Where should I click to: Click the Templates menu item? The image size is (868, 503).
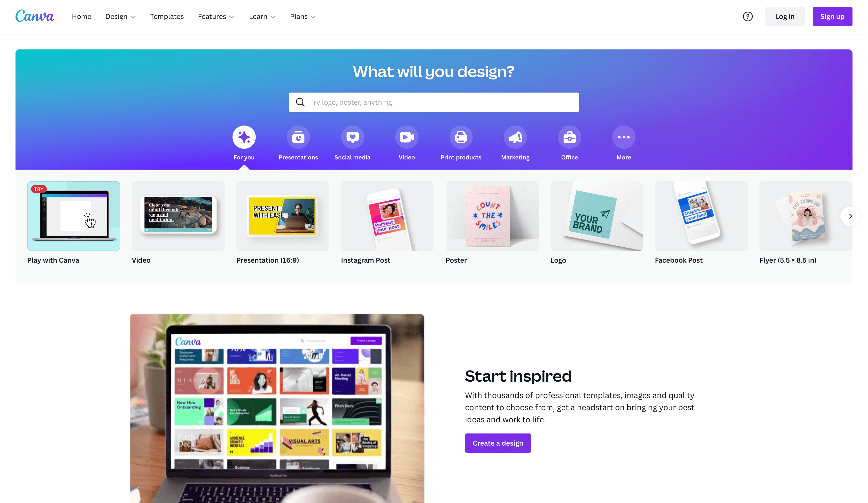click(x=167, y=16)
